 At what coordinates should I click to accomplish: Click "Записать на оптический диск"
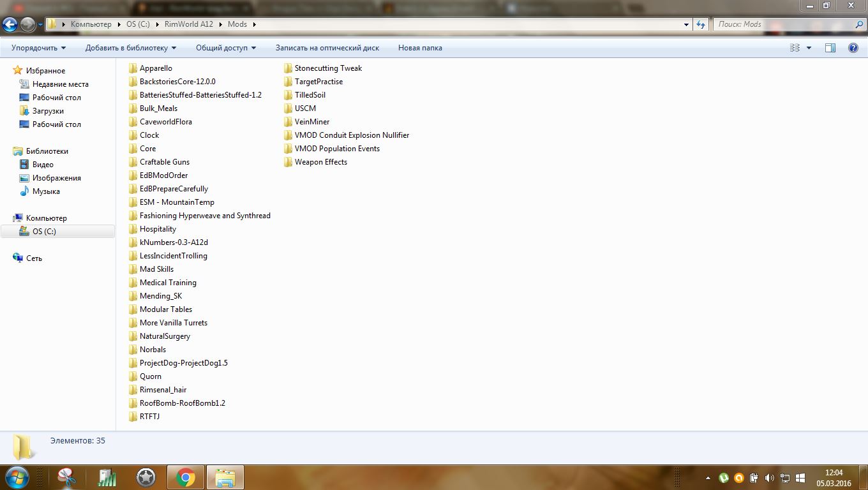(x=327, y=48)
